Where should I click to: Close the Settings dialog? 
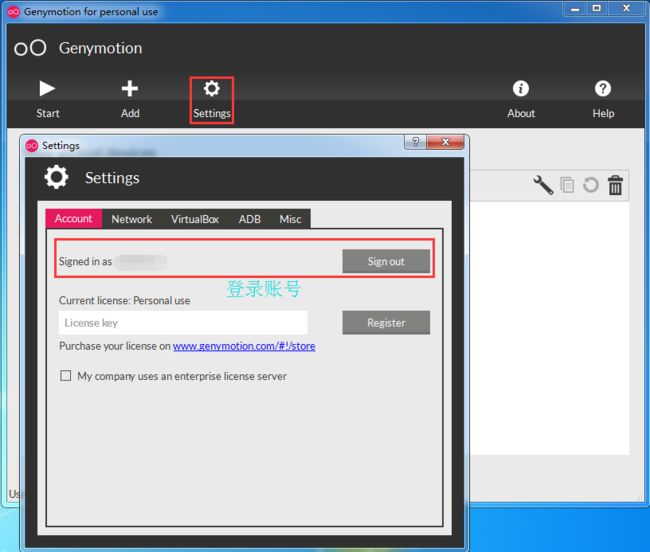[445, 142]
